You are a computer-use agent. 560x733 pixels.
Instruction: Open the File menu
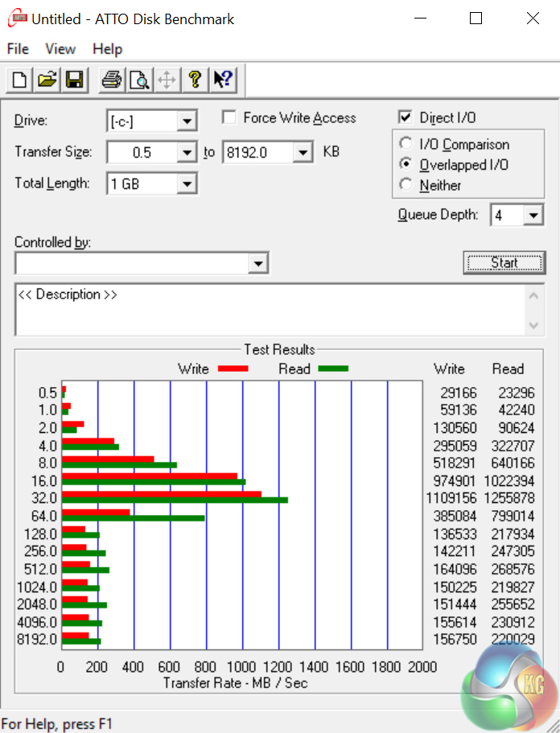[18, 49]
